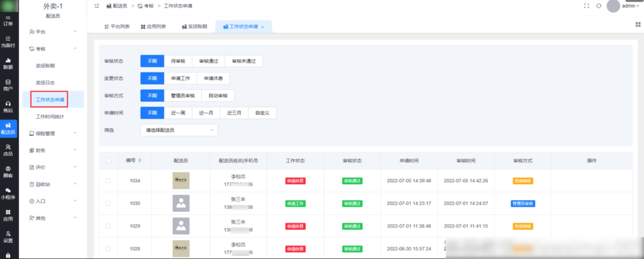This screenshot has height=259, width=644.
Task: Click the refresh icon beside the admin avatar
Action: tap(599, 6)
